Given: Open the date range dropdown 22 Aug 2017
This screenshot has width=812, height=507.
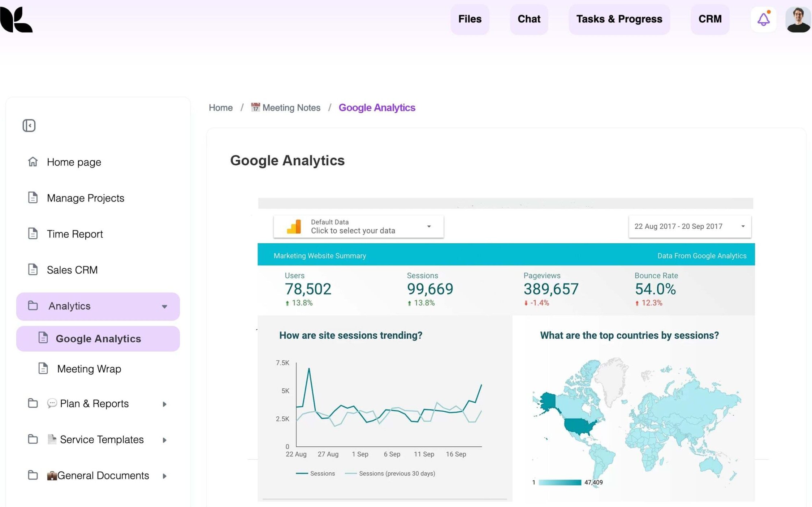Looking at the screenshot, I should 690,226.
